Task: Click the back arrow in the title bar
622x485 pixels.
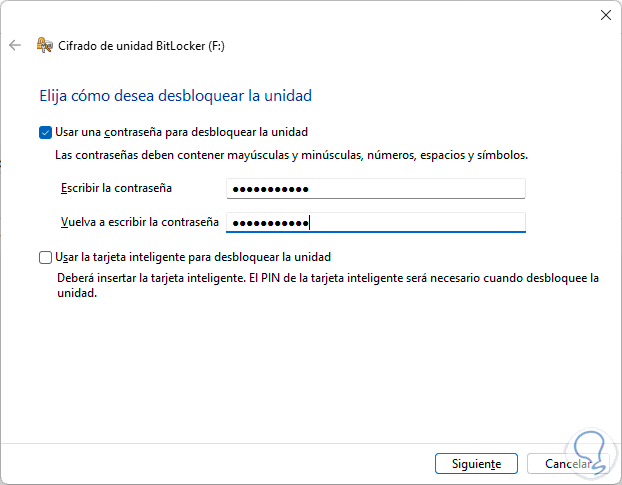Action: point(15,45)
